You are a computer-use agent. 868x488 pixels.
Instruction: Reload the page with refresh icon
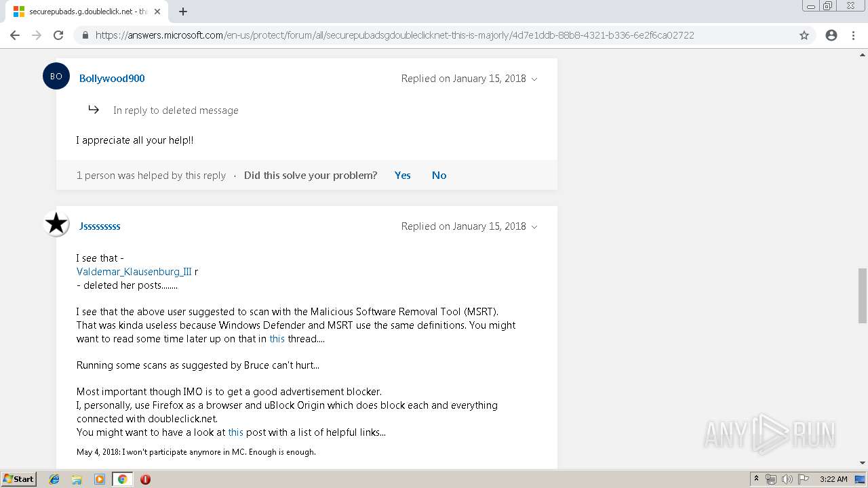58,35
